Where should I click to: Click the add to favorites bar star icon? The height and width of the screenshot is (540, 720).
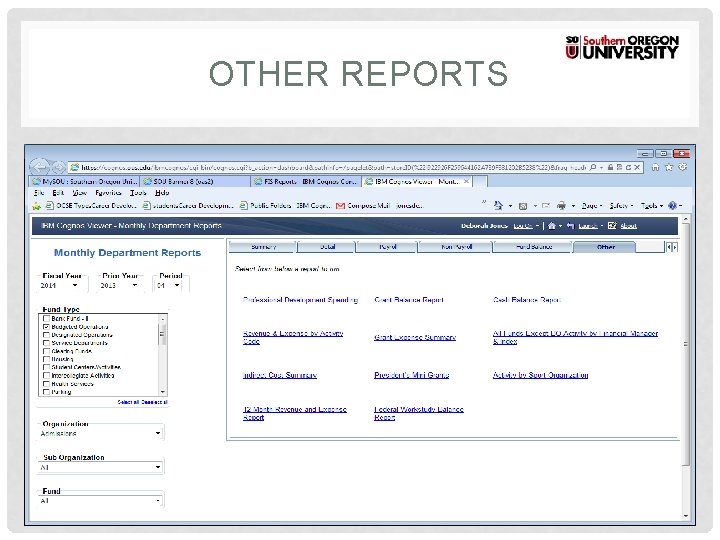click(x=36, y=206)
